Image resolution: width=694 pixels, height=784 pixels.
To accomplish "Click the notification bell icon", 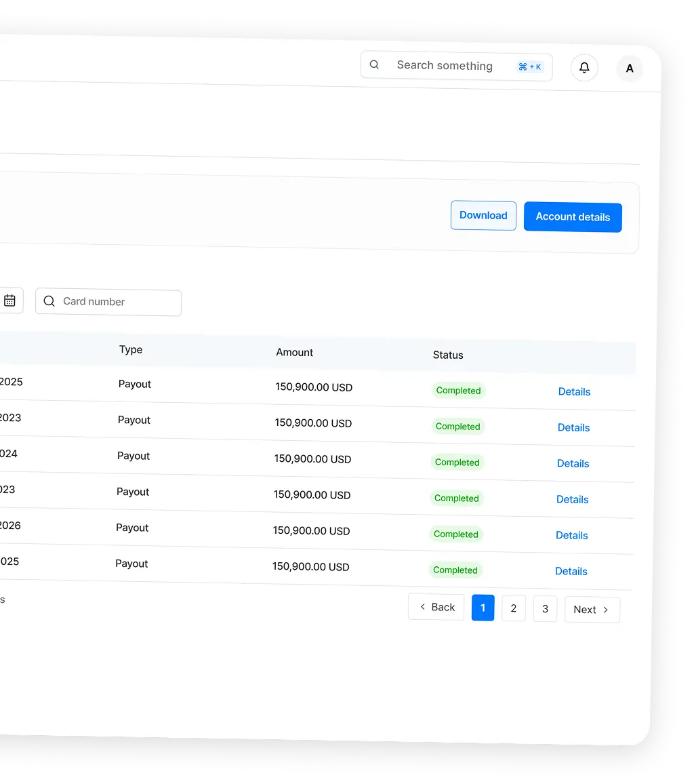I will tap(584, 68).
